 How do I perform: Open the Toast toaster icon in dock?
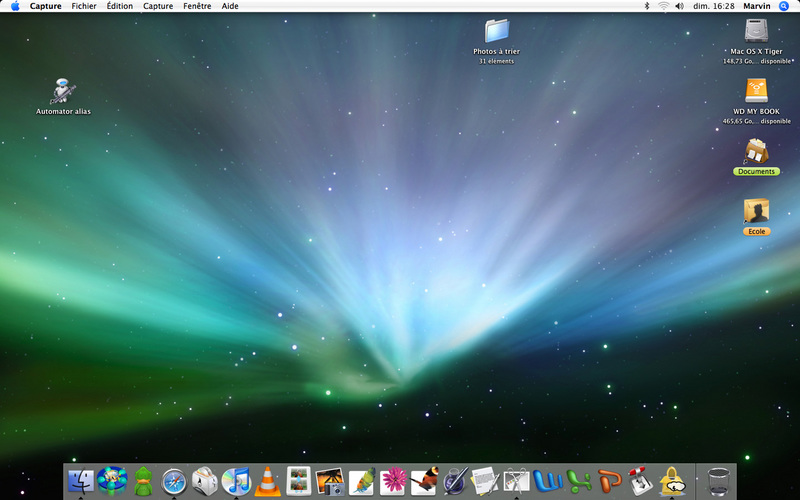click(205, 481)
